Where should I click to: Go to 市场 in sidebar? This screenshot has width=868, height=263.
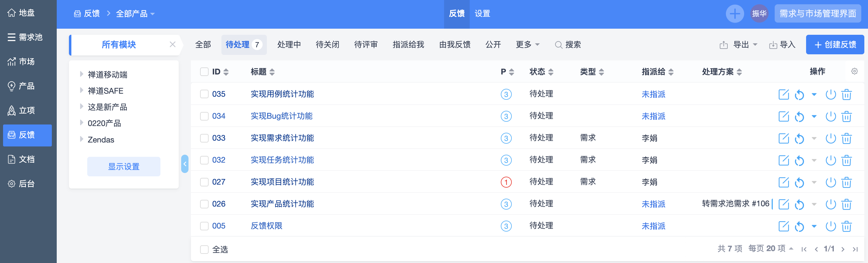21,62
